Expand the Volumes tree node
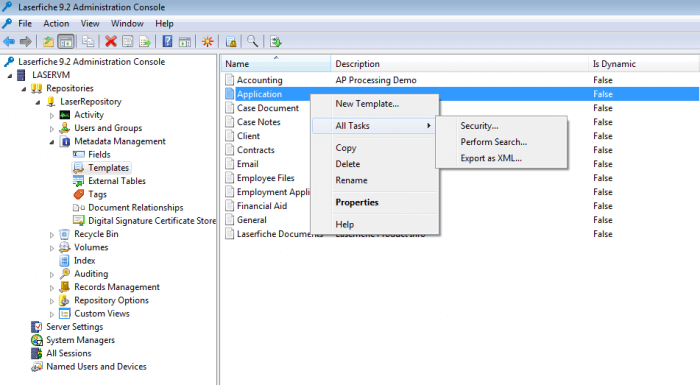This screenshot has height=385, width=700. click(52, 248)
